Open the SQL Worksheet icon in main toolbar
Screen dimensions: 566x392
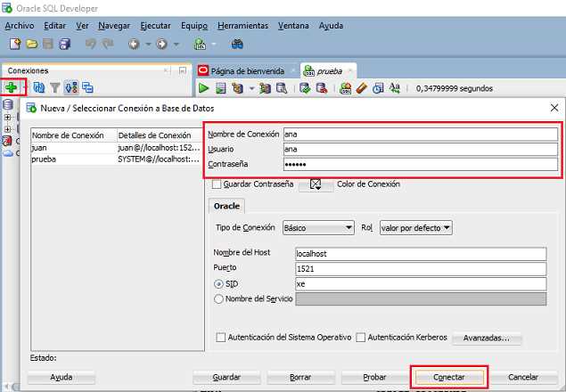click(x=200, y=45)
